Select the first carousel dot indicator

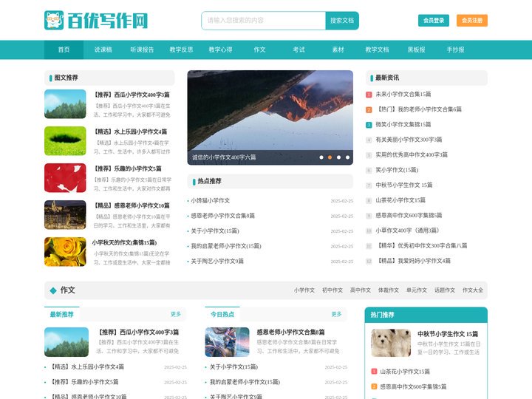321,157
